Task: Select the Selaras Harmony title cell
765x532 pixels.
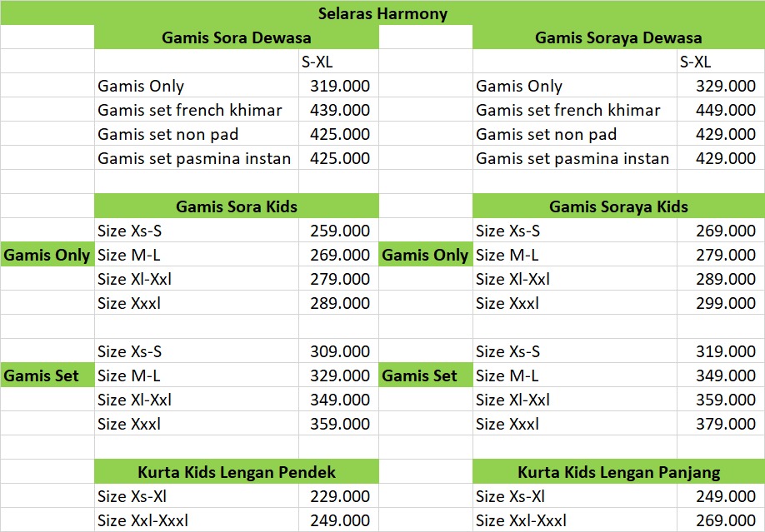Action: (382, 12)
